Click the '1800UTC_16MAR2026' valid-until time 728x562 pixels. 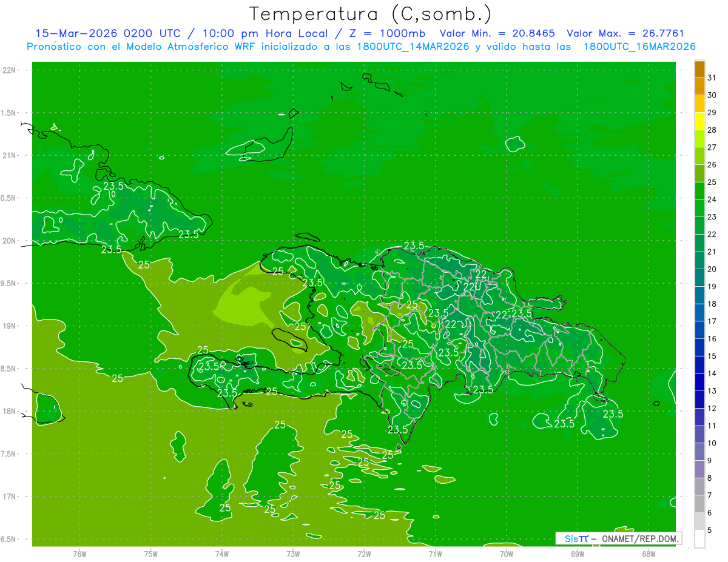(x=639, y=47)
